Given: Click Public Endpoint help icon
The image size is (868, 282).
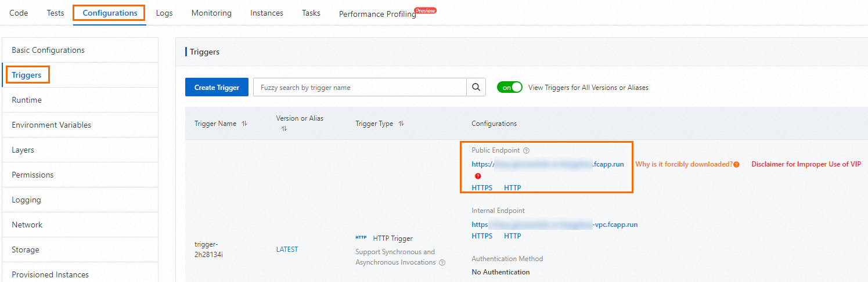Looking at the screenshot, I should [527, 151].
